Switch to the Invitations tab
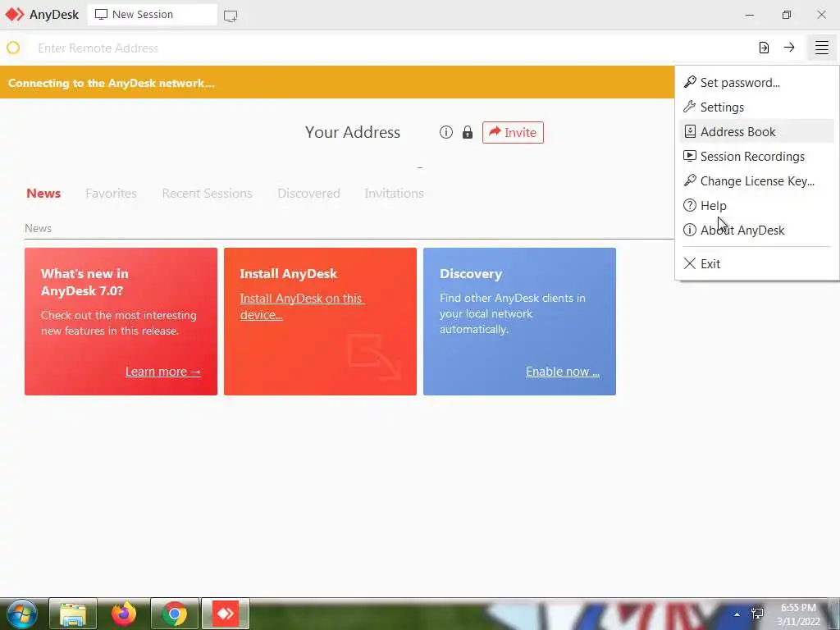Image resolution: width=840 pixels, height=630 pixels. [394, 194]
